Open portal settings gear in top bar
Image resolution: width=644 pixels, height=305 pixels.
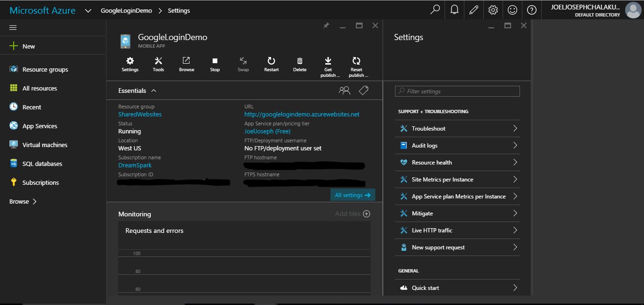493,9
